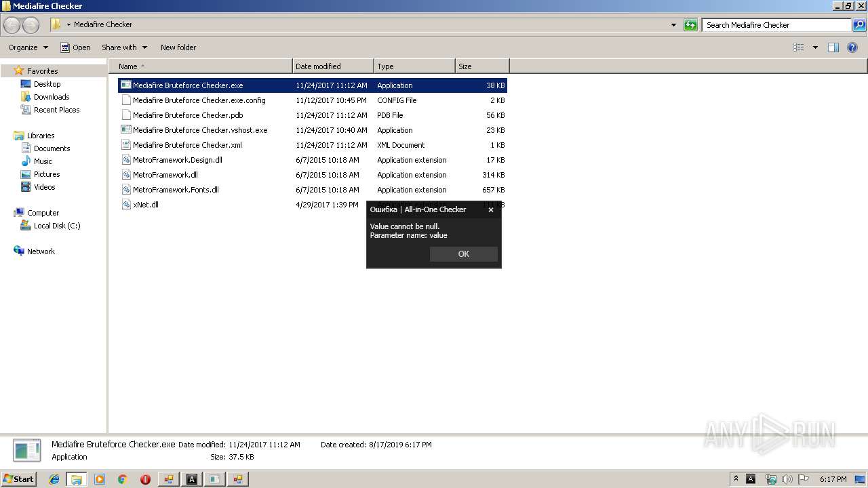Open the Share with dropdown menu
This screenshot has width=868, height=488.
pyautogui.click(x=124, y=47)
